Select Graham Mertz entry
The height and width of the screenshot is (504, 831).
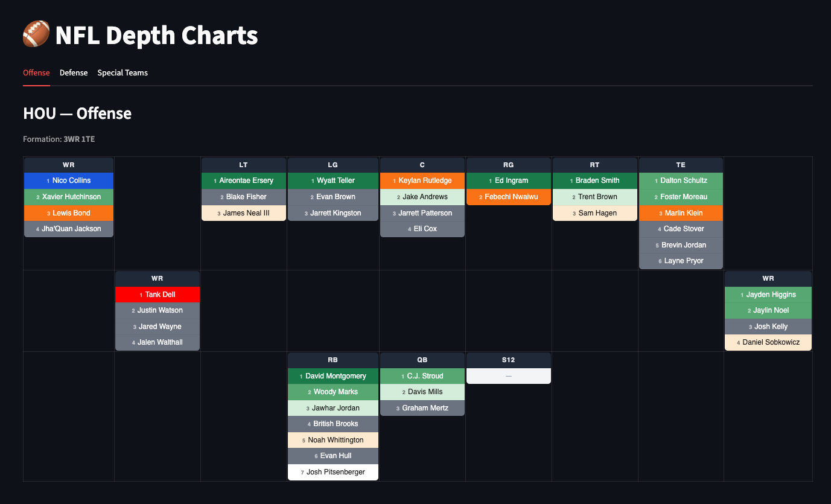click(422, 408)
